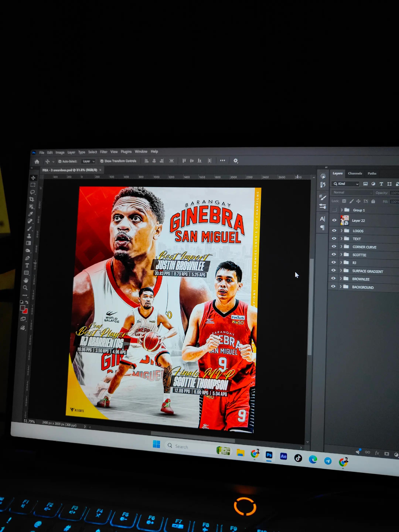Select the Hand tool

tap(26, 280)
